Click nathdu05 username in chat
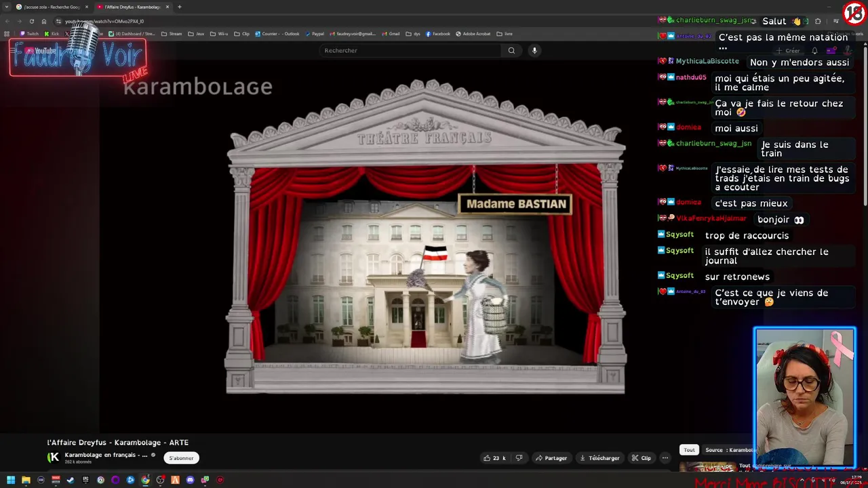868x488 pixels. point(691,77)
